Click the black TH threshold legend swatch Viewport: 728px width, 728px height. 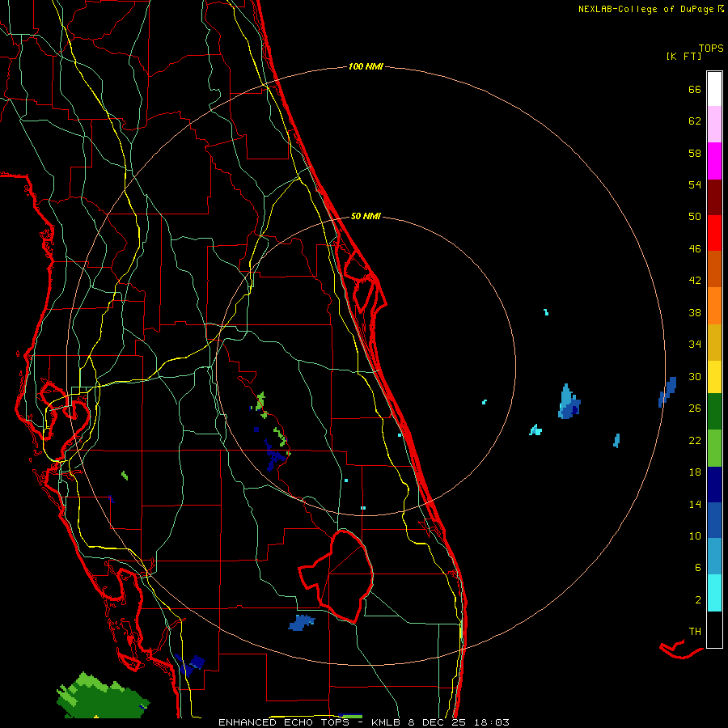(714, 629)
